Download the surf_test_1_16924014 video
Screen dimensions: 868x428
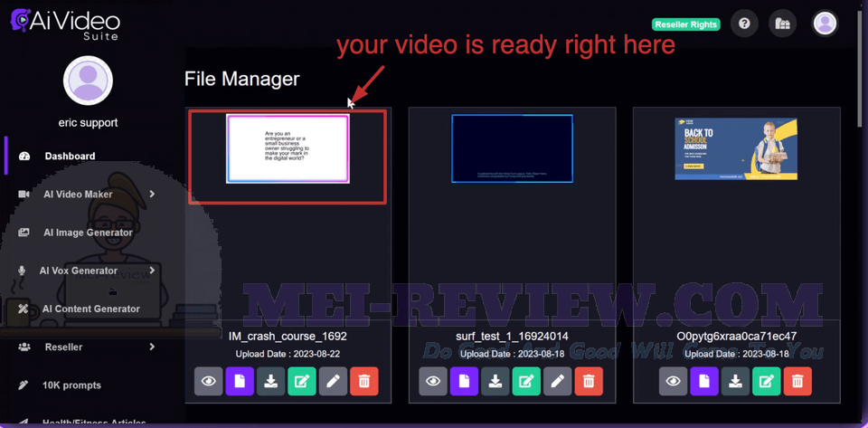[x=495, y=381]
